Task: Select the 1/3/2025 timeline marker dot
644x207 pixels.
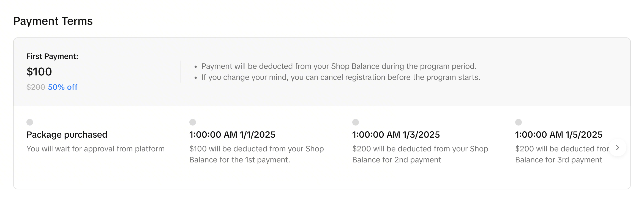Action: (356, 122)
